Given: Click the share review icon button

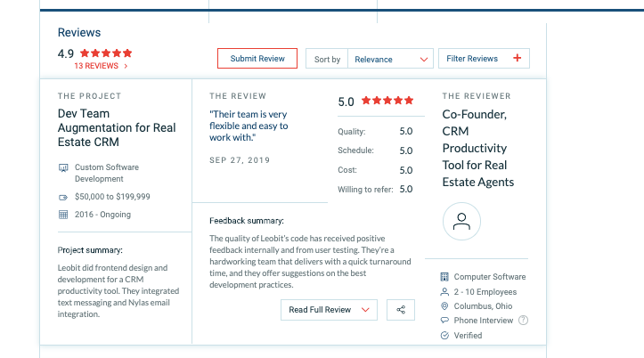Looking at the screenshot, I should point(401,310).
